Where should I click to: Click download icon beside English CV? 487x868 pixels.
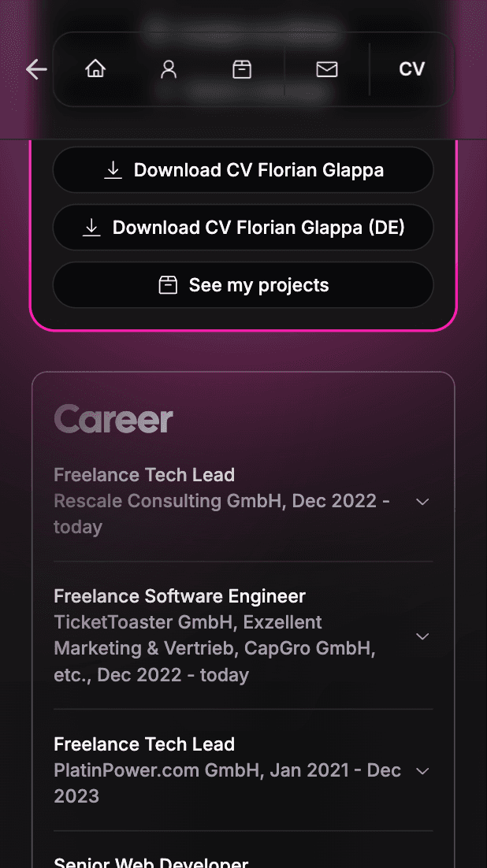[x=113, y=170]
